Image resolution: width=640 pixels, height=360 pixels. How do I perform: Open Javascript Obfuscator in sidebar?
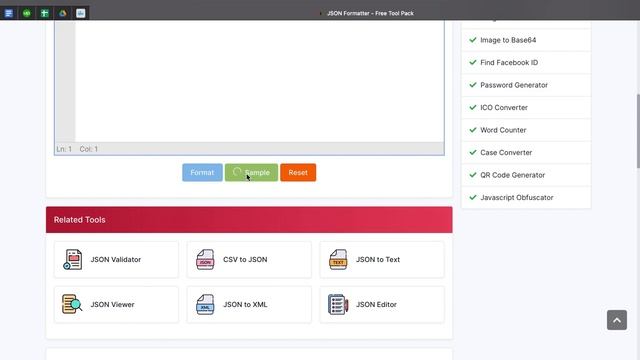[526, 197]
